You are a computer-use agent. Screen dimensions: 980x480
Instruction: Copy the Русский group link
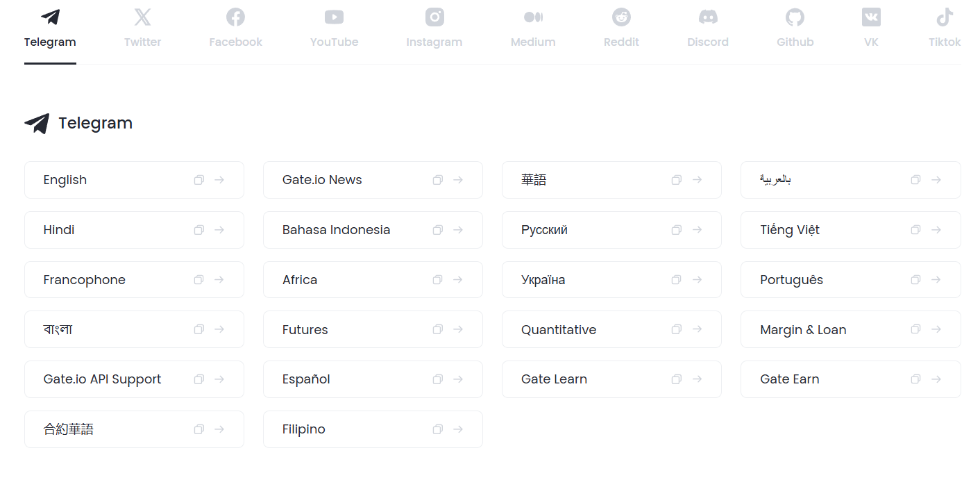[x=677, y=230]
